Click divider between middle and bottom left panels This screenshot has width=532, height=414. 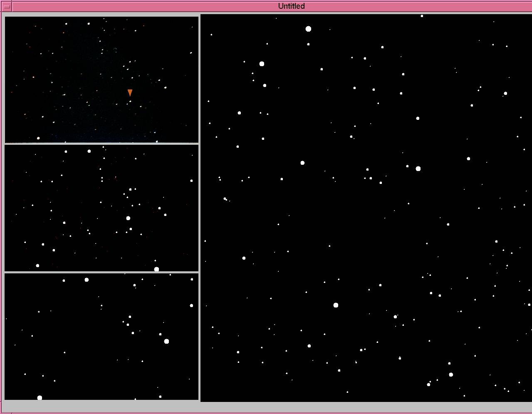click(101, 272)
